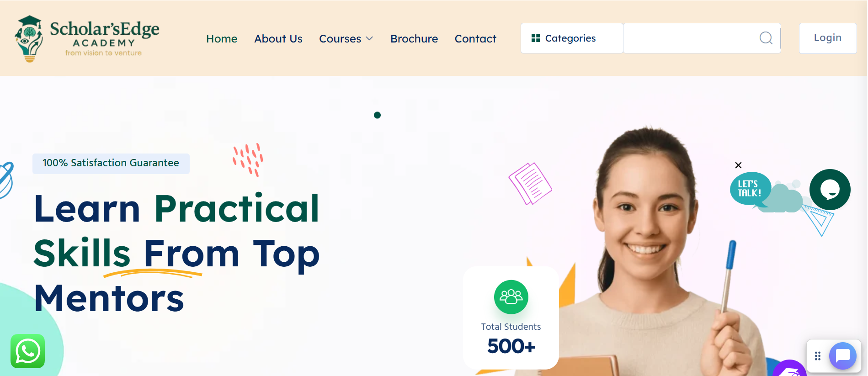The width and height of the screenshot is (868, 376).
Task: Click the six-dot grip handle icon
Action: pos(818,355)
